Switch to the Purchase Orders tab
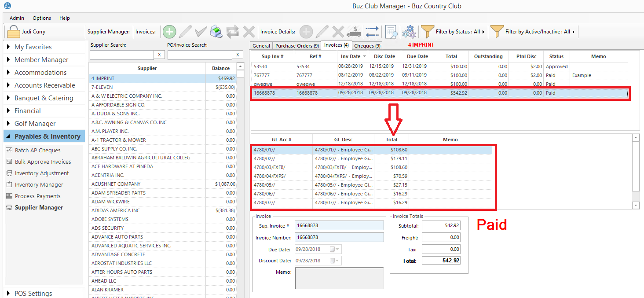This screenshot has width=644, height=298. pyautogui.click(x=297, y=45)
